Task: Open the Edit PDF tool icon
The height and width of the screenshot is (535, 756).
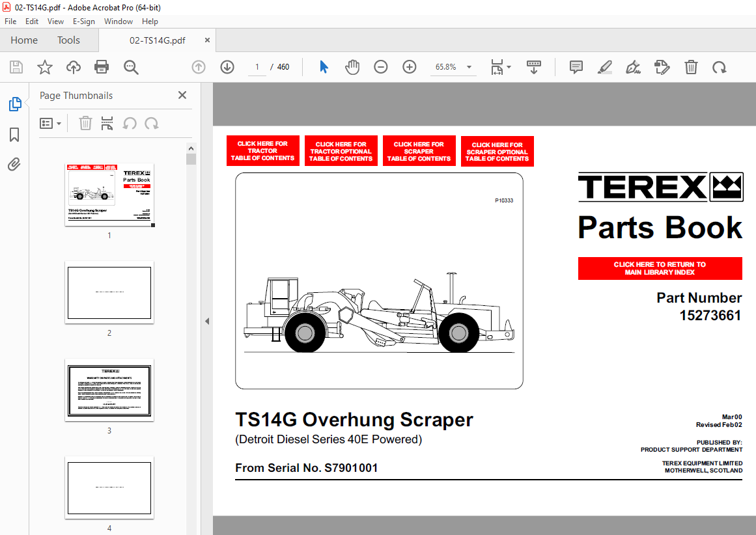Action: 662,67
